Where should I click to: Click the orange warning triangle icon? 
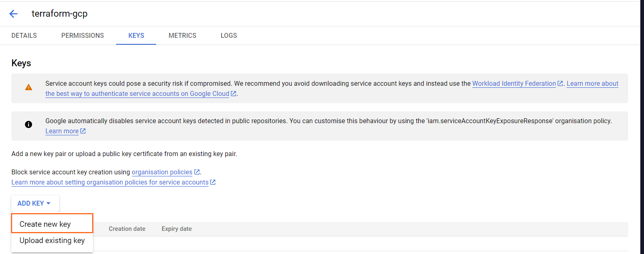click(28, 87)
